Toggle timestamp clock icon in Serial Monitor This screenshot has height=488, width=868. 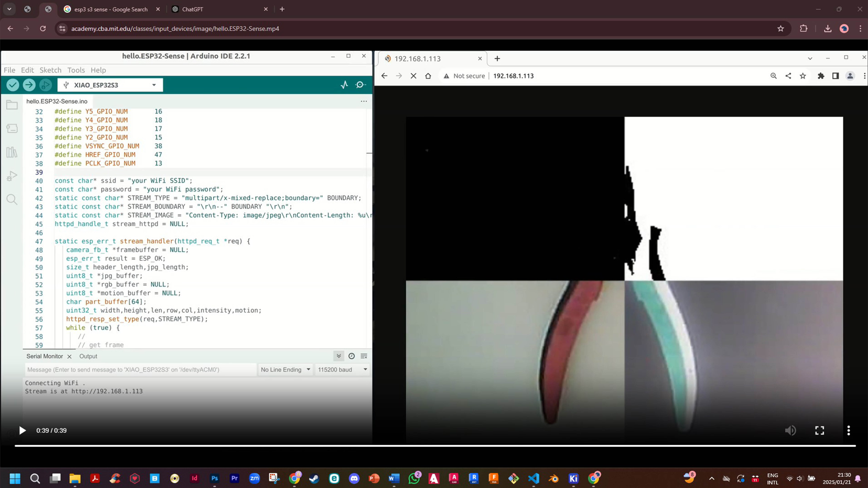point(351,356)
